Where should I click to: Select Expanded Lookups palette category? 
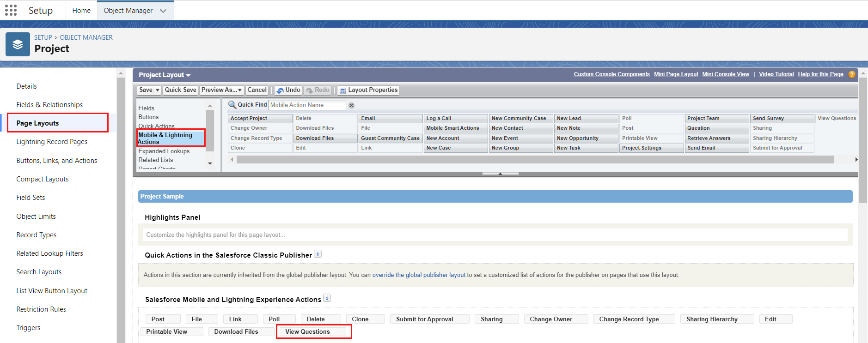point(164,151)
